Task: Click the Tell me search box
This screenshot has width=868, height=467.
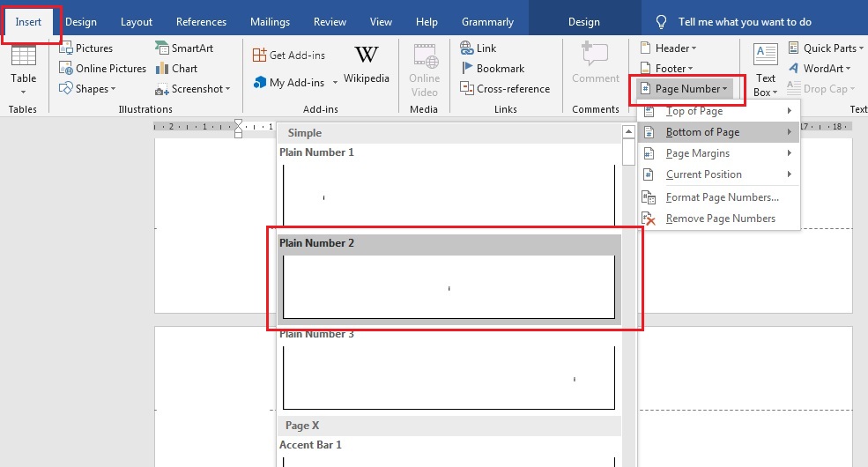Action: pyautogui.click(x=745, y=22)
